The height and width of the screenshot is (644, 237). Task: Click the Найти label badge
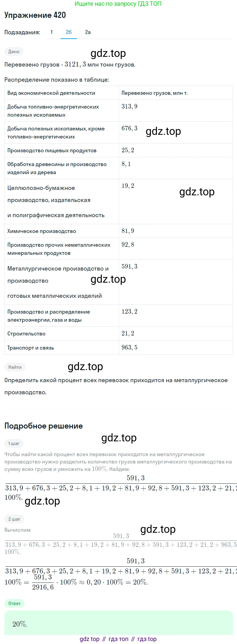tap(15, 367)
